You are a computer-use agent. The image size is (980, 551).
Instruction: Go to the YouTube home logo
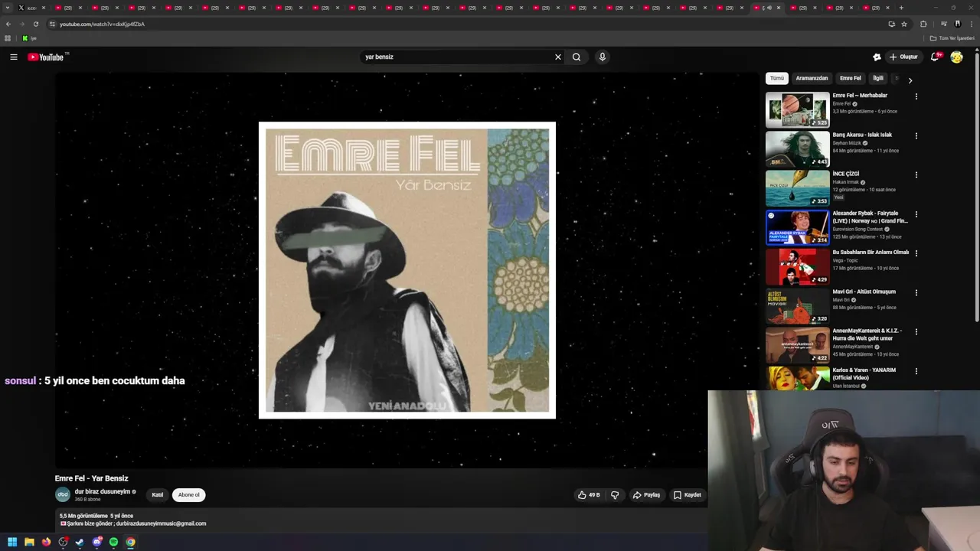point(46,57)
